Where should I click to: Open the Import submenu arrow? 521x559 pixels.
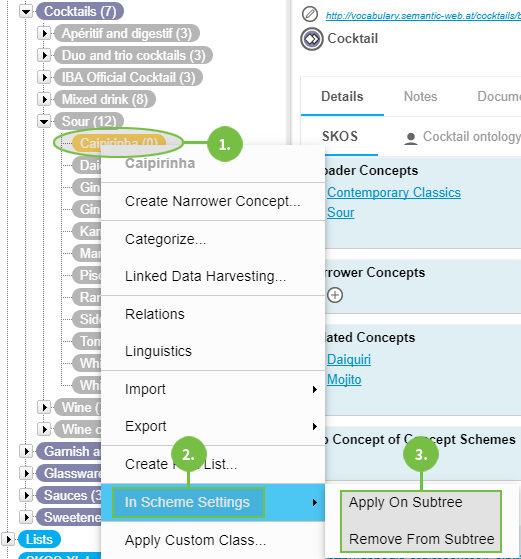315,389
